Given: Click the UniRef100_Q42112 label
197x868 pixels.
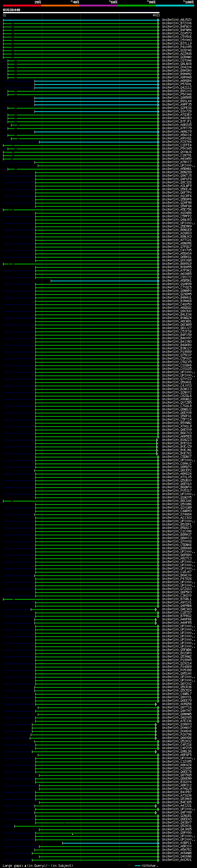Looking at the screenshot, I should 177,88.
